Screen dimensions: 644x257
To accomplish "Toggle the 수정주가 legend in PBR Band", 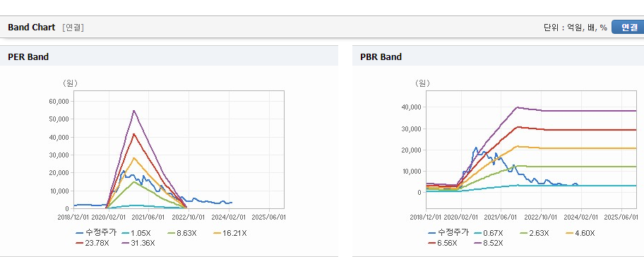I will point(448,233).
